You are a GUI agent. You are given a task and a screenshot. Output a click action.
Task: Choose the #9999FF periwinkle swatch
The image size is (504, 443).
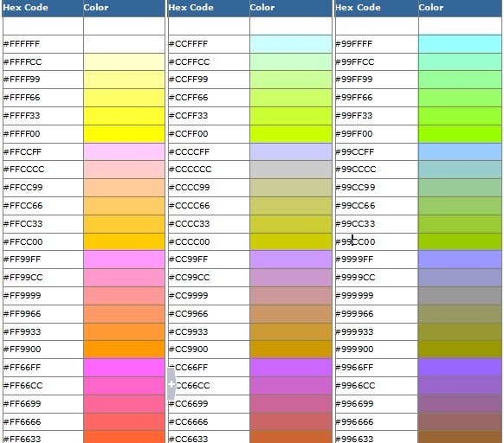460,260
